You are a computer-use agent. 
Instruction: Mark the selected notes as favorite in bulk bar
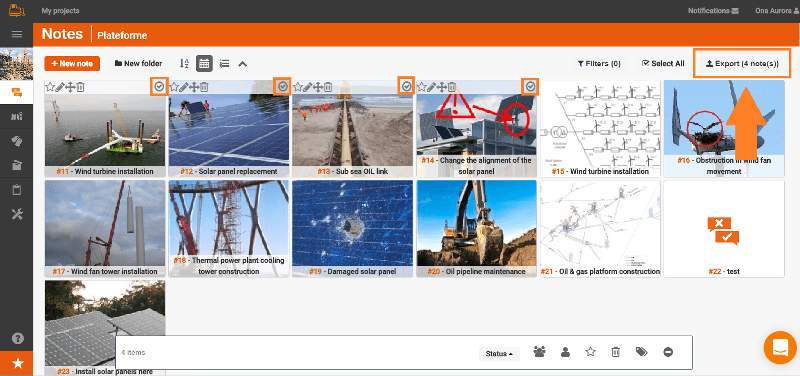590,352
